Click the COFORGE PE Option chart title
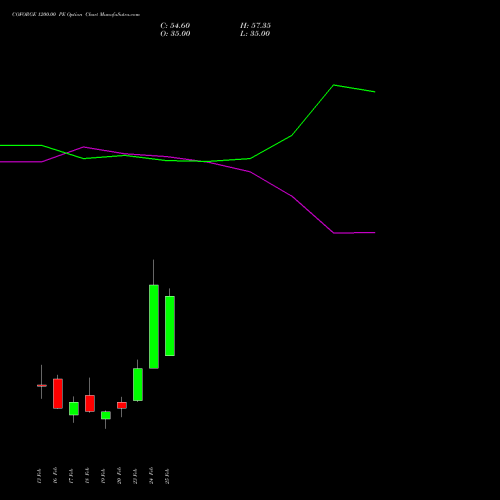The width and height of the screenshot is (500, 500). point(76,15)
